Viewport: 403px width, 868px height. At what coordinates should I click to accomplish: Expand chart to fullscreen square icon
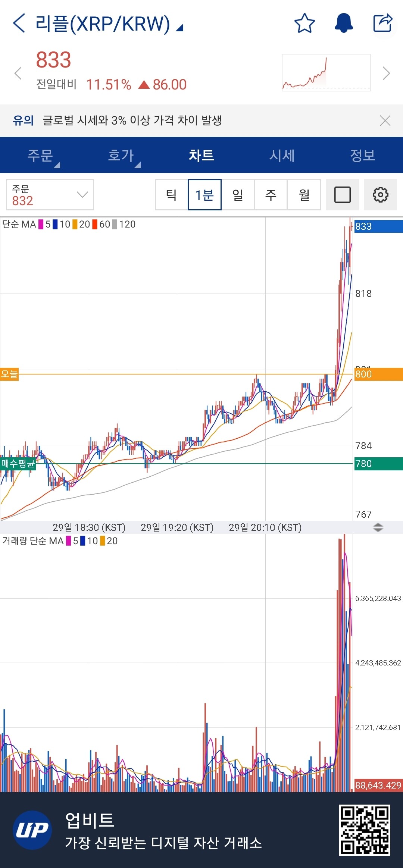tap(342, 195)
